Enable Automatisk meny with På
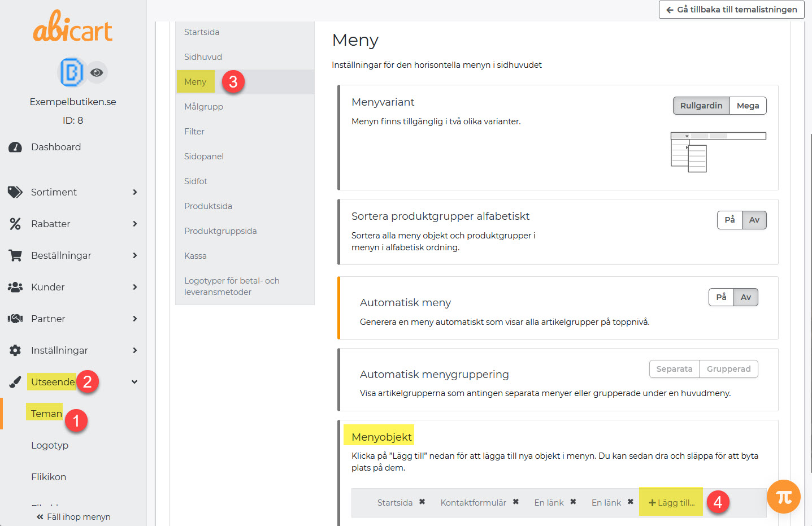This screenshot has width=812, height=526. point(721,297)
